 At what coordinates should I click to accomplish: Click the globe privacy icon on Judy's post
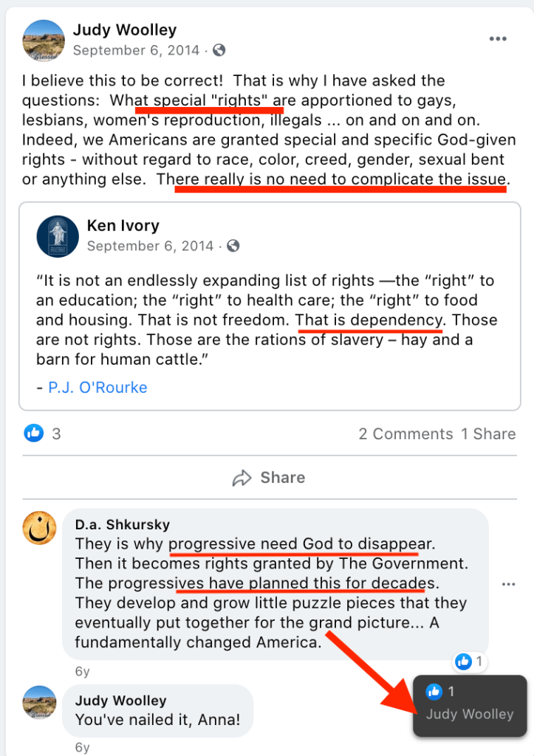(219, 51)
